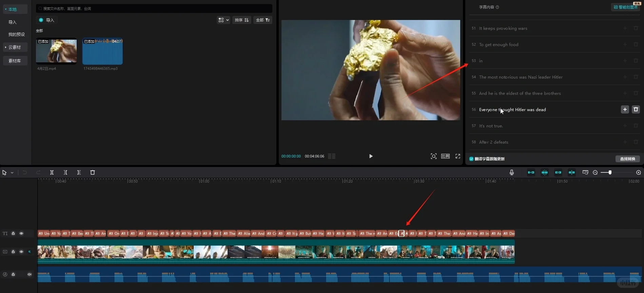Click the video track cover icon
644x293 pixels.
5,252
